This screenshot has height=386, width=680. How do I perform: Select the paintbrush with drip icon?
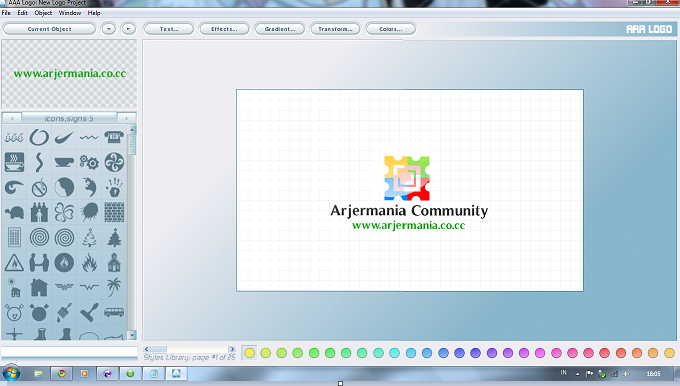point(64,313)
